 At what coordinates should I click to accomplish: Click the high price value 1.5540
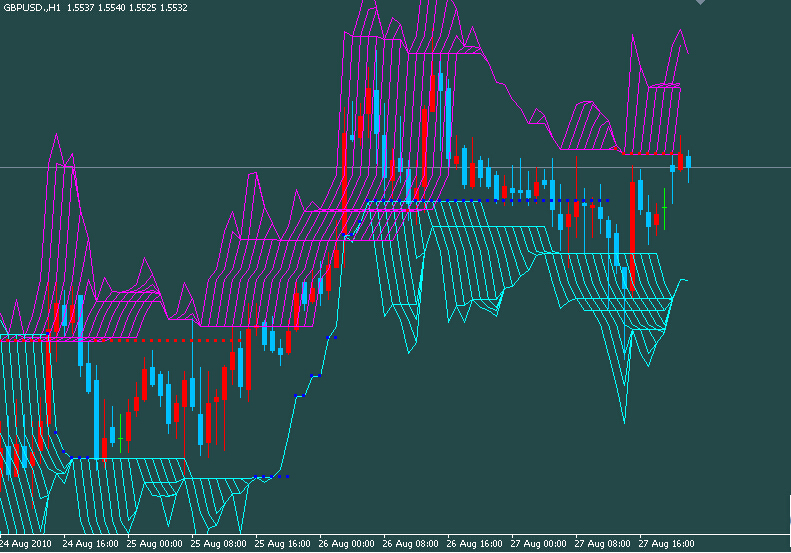point(111,8)
